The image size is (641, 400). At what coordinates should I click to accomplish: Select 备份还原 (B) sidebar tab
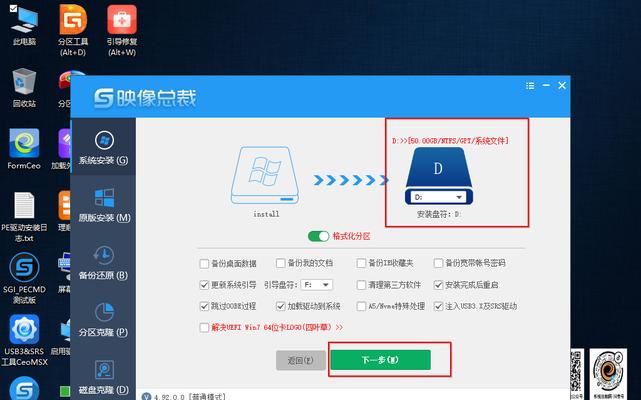coord(103,263)
